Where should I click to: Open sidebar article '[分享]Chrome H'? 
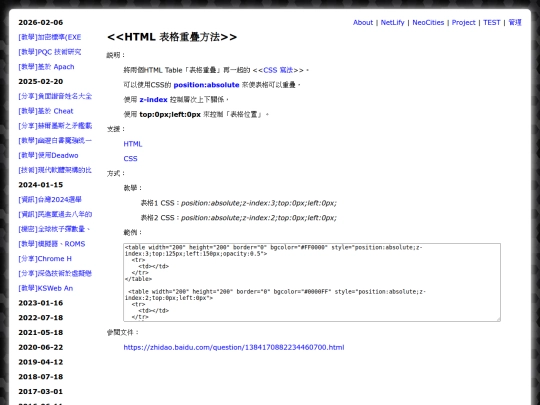pos(45,259)
